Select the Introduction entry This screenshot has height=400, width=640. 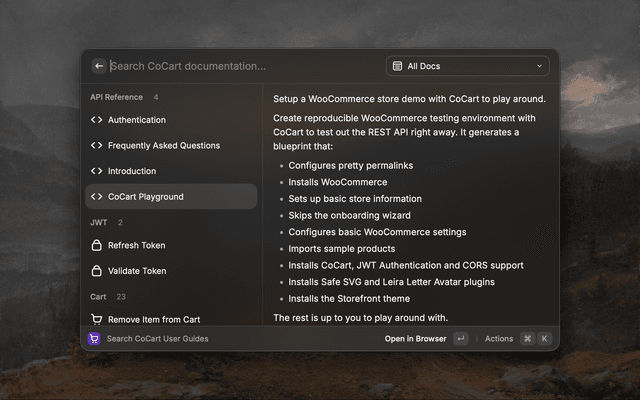[171, 171]
